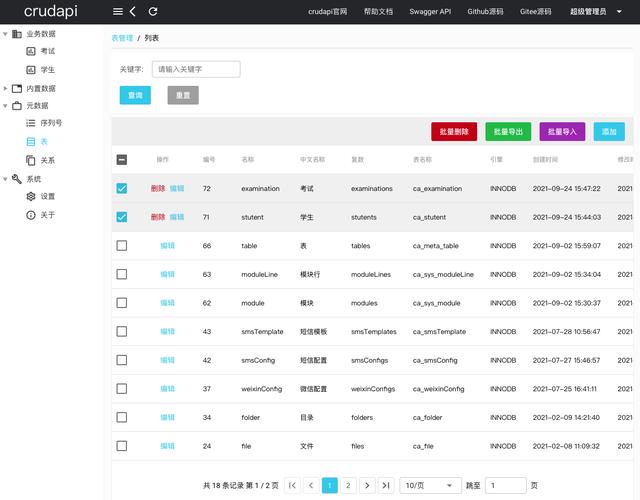Image resolution: width=640 pixels, height=500 pixels.
Task: Click the 内置数据 folder icon
Action: (17, 89)
